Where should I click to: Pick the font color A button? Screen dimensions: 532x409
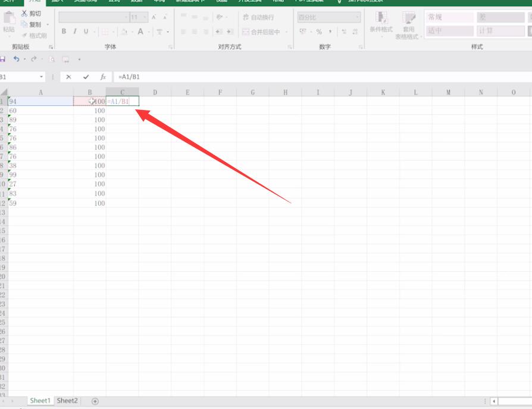click(140, 32)
